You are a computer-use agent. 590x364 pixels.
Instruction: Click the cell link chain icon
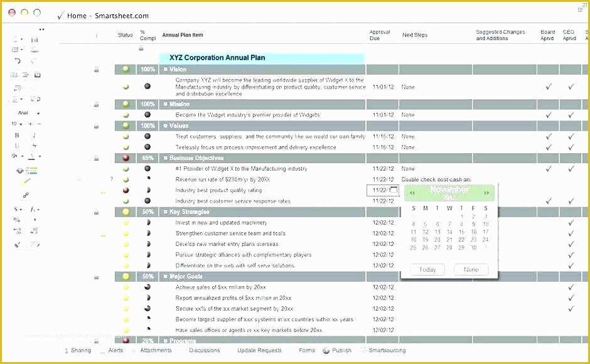26,195
